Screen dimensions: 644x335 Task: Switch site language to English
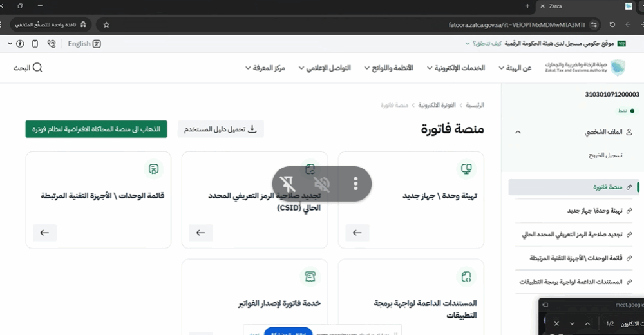(x=84, y=44)
